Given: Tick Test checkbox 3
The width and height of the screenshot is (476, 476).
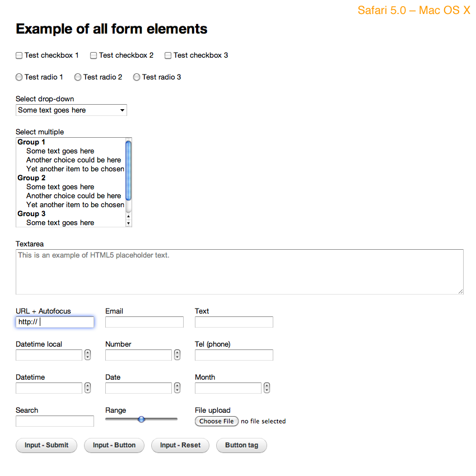Looking at the screenshot, I should pos(167,55).
